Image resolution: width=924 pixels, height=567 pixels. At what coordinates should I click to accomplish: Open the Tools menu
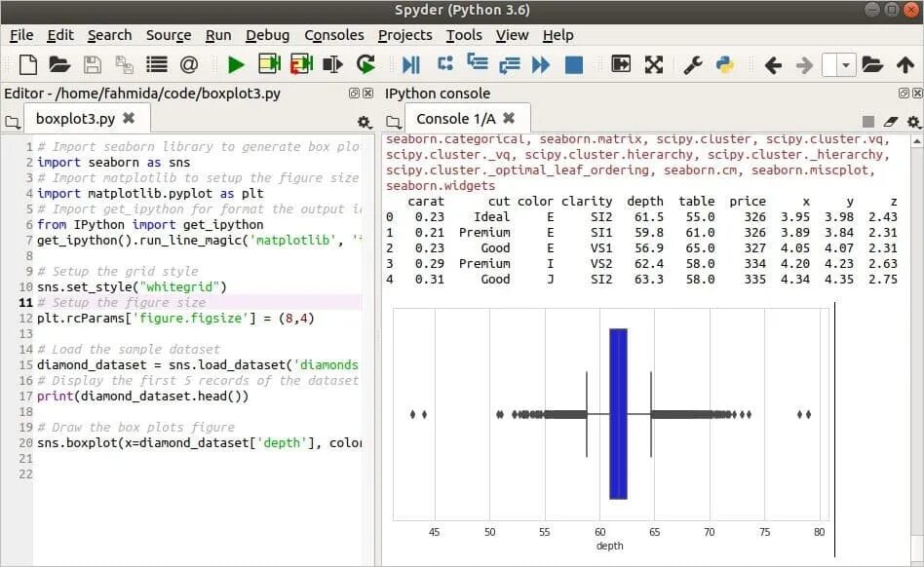pyautogui.click(x=464, y=35)
